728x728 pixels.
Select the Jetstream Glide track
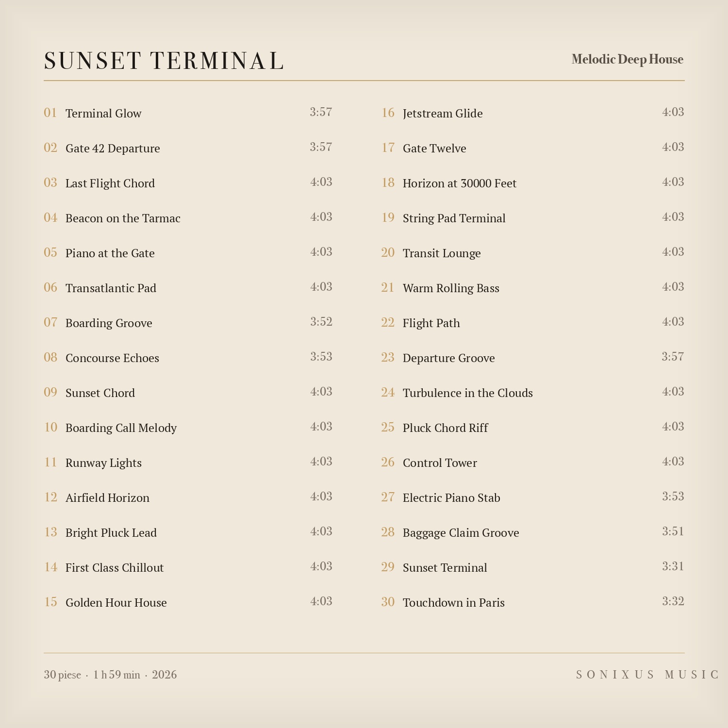(443, 113)
